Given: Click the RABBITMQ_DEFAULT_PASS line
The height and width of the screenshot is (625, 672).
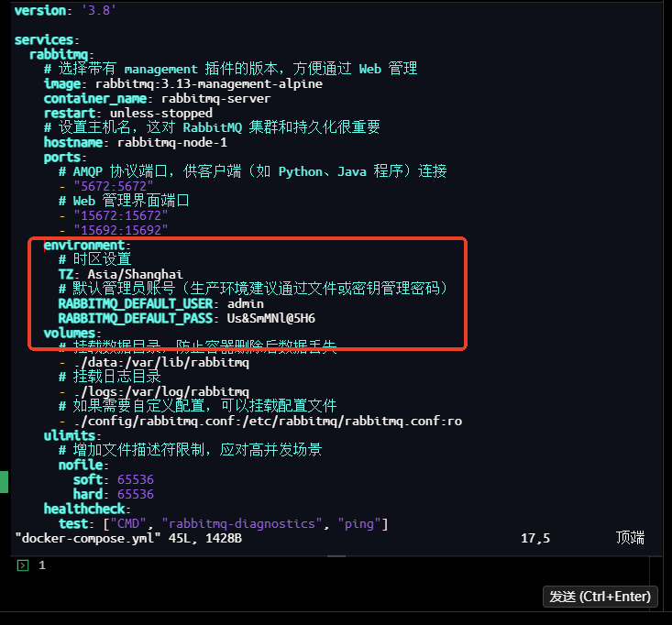Looking at the screenshot, I should (x=186, y=318).
